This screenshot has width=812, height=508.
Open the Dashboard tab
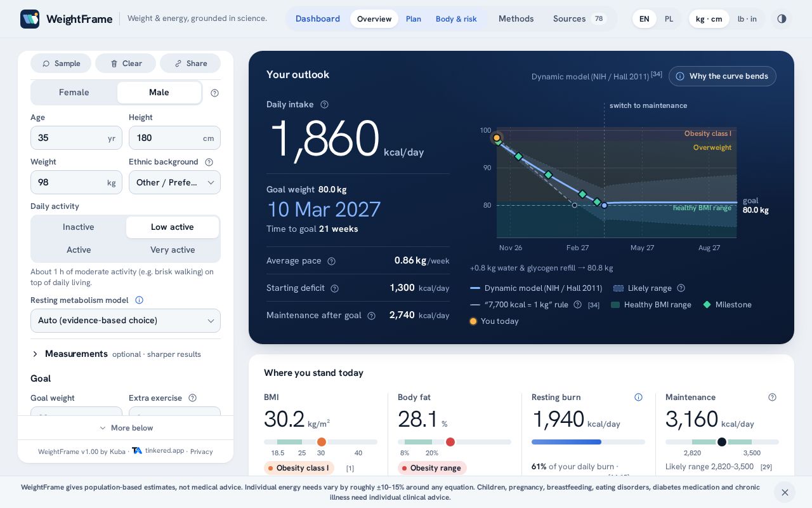[317, 19]
